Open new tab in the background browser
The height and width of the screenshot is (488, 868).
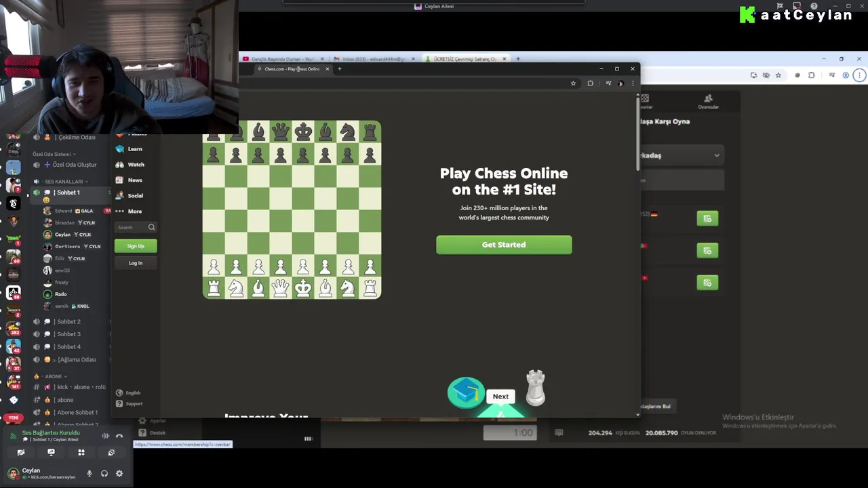pyautogui.click(x=518, y=59)
